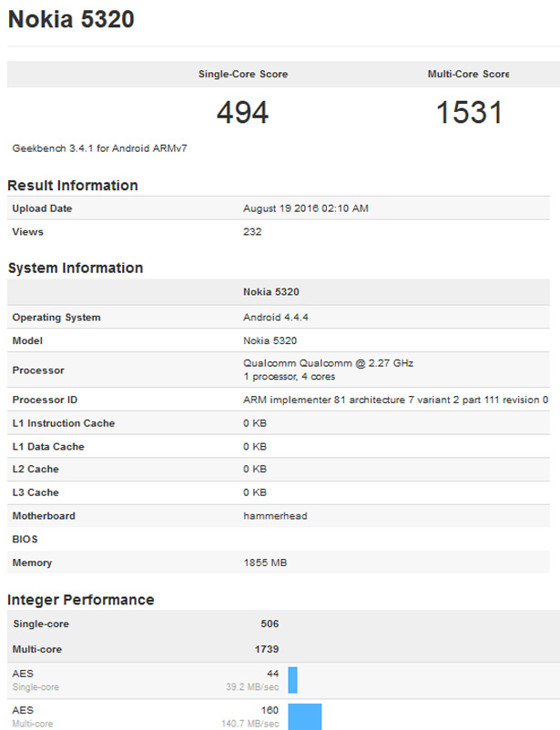Viewport: 560px width, 730px height.
Task: Click the 0 KB value for L2 Cache
Action: pyautogui.click(x=255, y=470)
